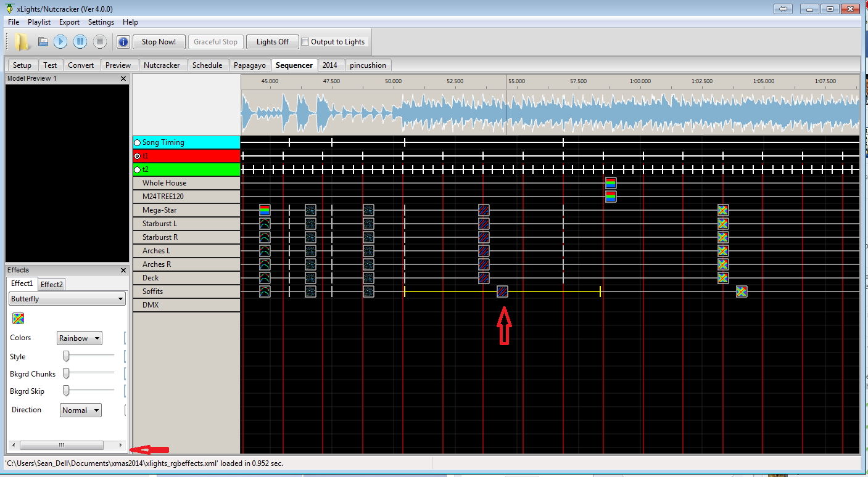Select the striped bars effect on Starburst L row
Image resolution: width=868 pixels, height=477 pixels.
[x=484, y=224]
